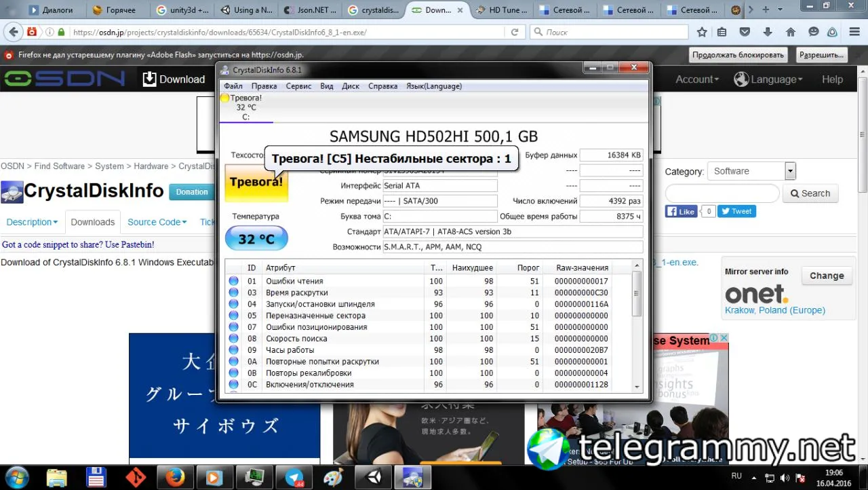Open a new tab with the plus button
Image resolution: width=868 pixels, height=490 pixels.
(x=766, y=10)
